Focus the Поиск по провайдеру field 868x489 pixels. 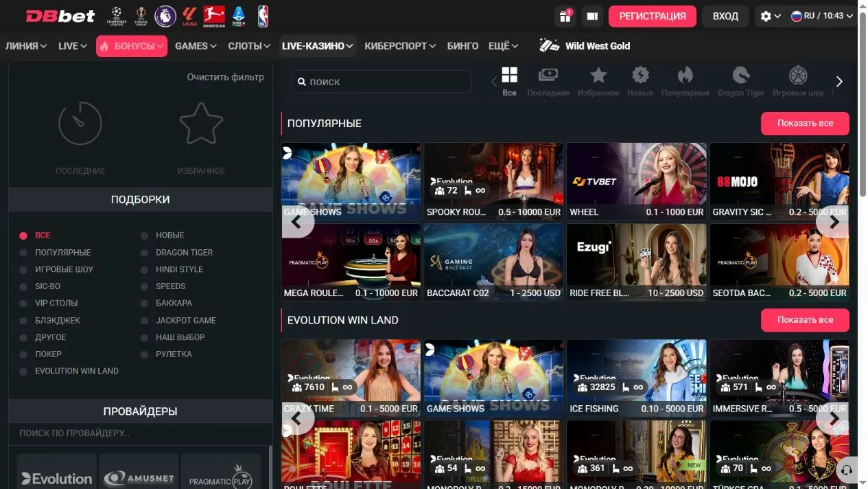click(140, 433)
